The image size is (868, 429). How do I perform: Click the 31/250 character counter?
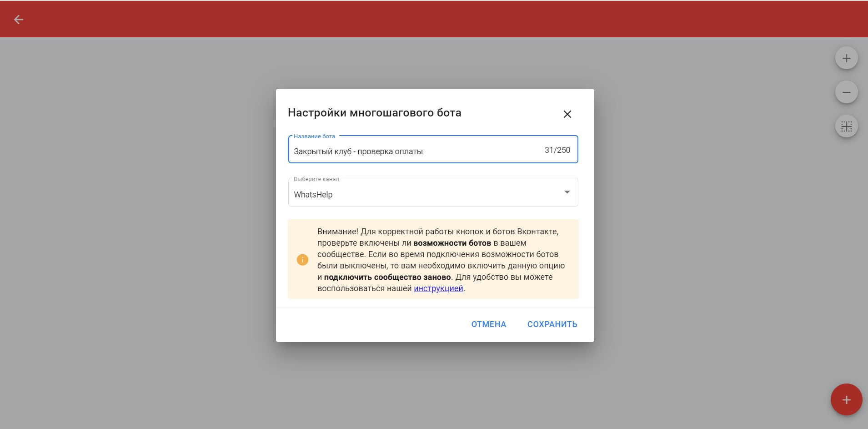pos(557,150)
